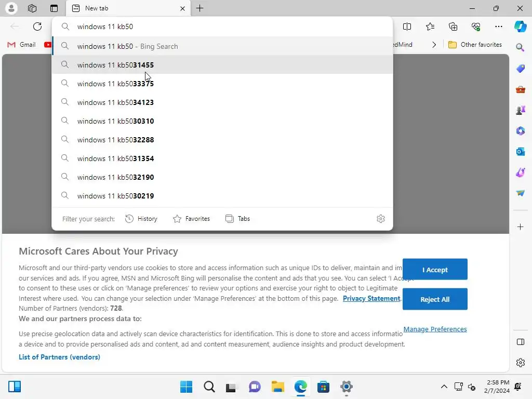Add a sidebar app with plus
The height and width of the screenshot is (399, 532).
point(520,227)
